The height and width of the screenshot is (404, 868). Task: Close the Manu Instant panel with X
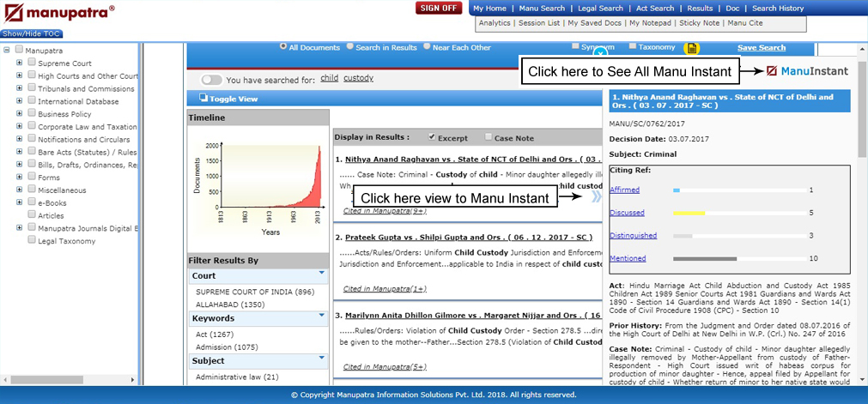[601, 54]
